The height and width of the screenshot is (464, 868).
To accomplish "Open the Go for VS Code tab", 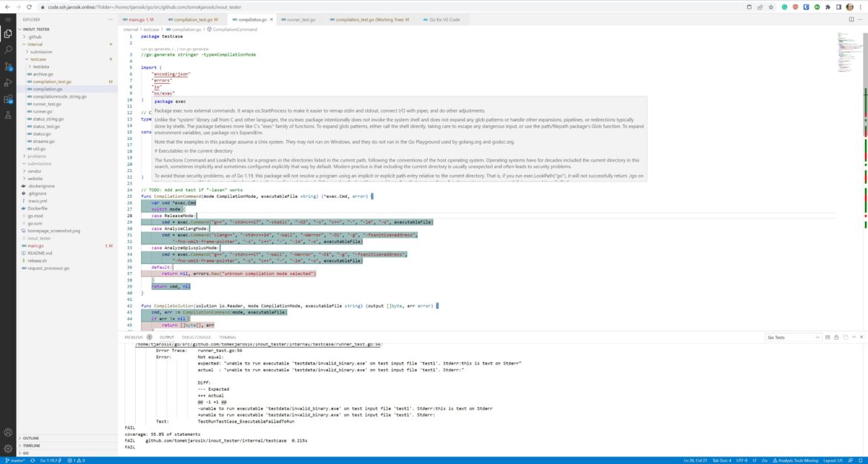I will (x=439, y=20).
